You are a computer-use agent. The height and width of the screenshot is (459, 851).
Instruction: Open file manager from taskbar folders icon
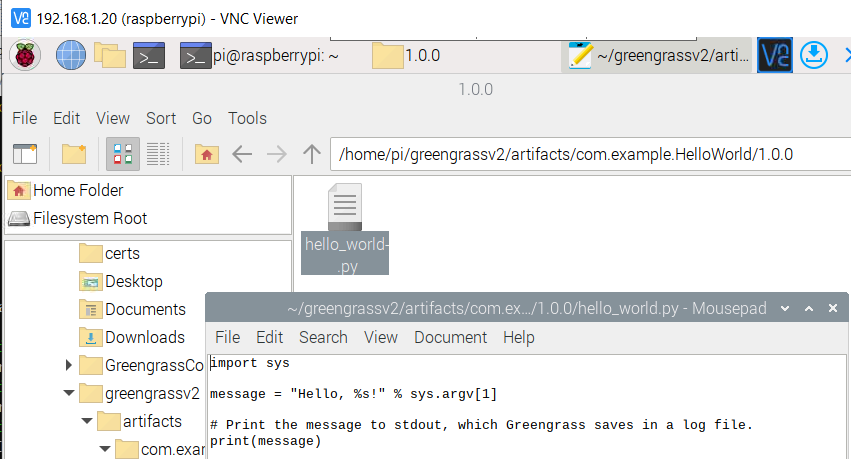coord(110,55)
